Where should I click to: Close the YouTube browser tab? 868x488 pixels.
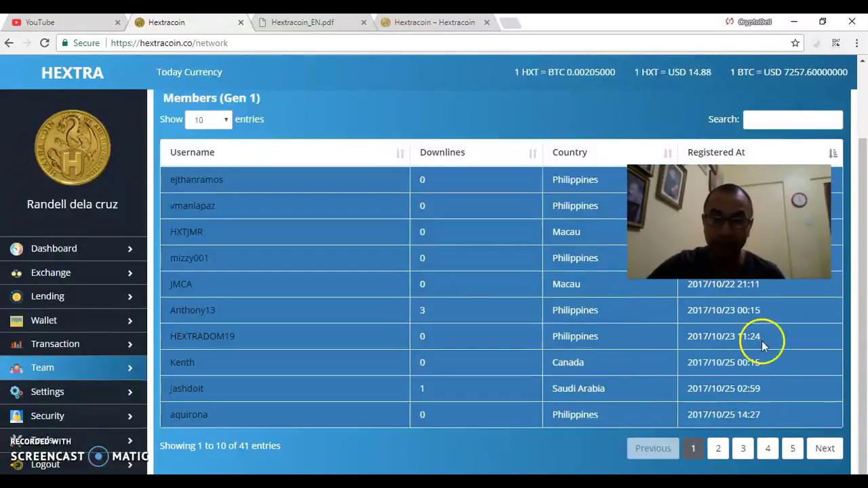coord(117,22)
